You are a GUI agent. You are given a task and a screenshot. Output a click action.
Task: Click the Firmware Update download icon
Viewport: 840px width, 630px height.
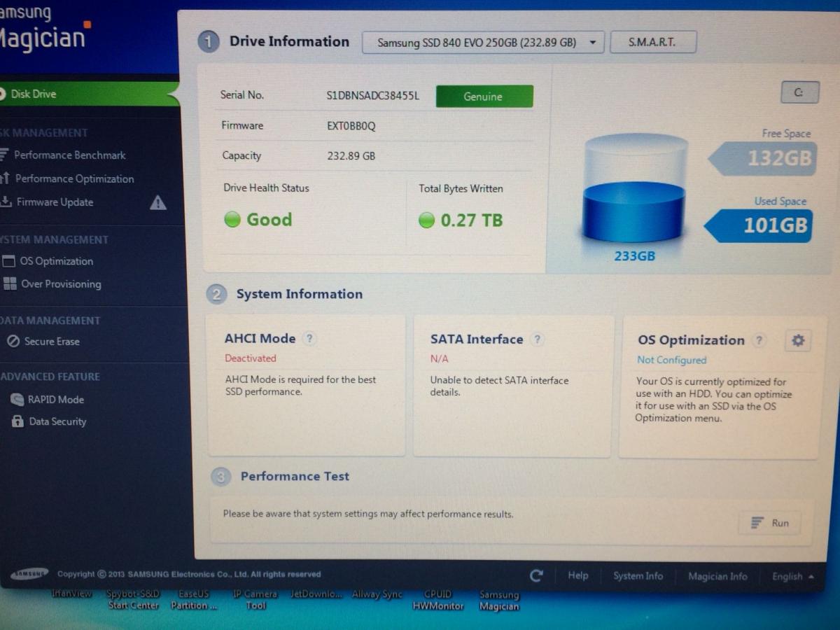[6, 202]
